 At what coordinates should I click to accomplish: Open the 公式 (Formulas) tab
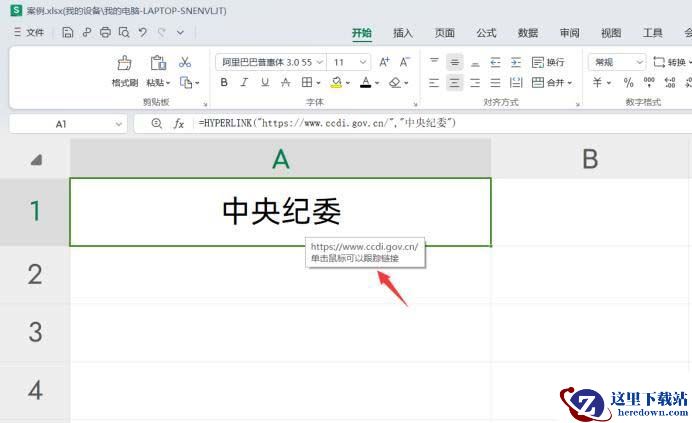click(486, 33)
